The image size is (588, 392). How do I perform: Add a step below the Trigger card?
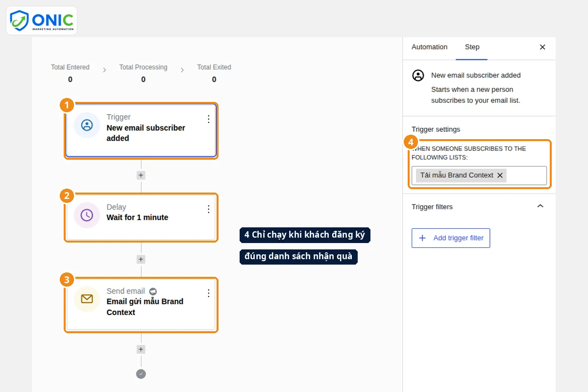[141, 175]
